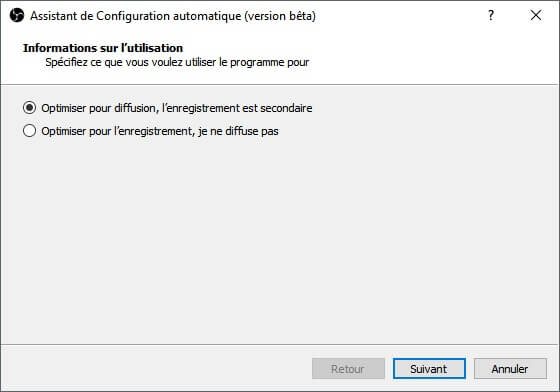Image resolution: width=560 pixels, height=392 pixels.
Task: Close the configuration assistant window
Action: coord(536,15)
